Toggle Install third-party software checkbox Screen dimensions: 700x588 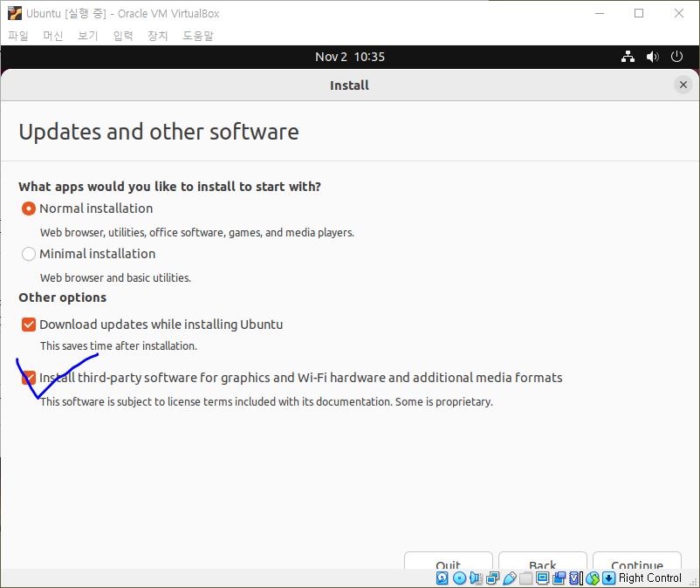(29, 378)
